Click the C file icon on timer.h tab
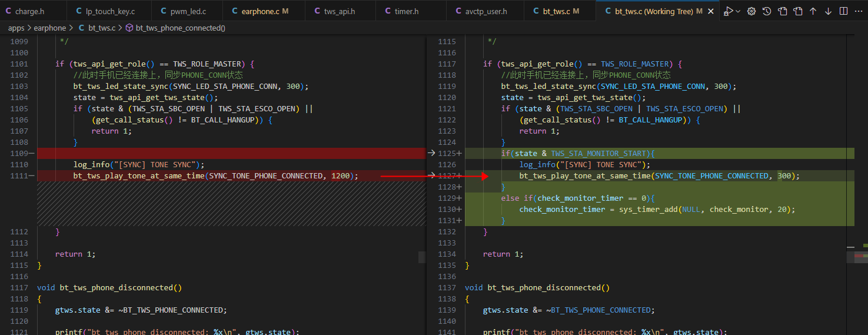This screenshot has height=335, width=868. pos(388,11)
